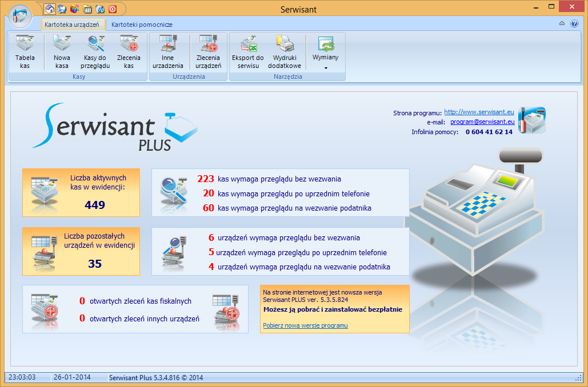Open Tabela kas from the ribbon

coord(25,52)
